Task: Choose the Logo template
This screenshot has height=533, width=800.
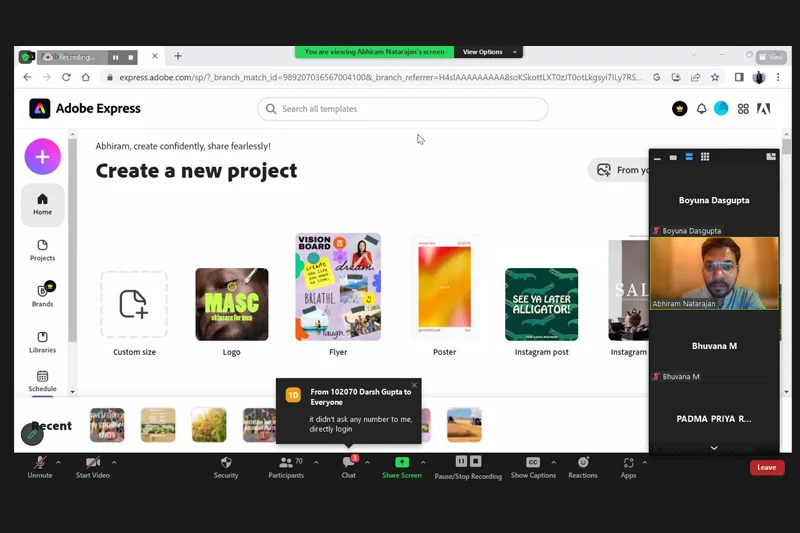Action: [232, 312]
